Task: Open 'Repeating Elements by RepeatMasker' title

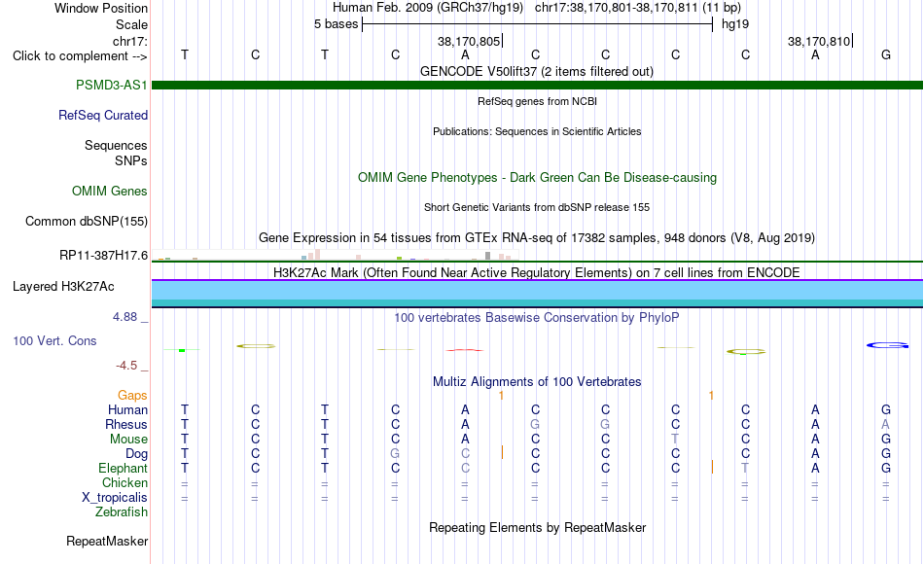Action: click(x=537, y=527)
